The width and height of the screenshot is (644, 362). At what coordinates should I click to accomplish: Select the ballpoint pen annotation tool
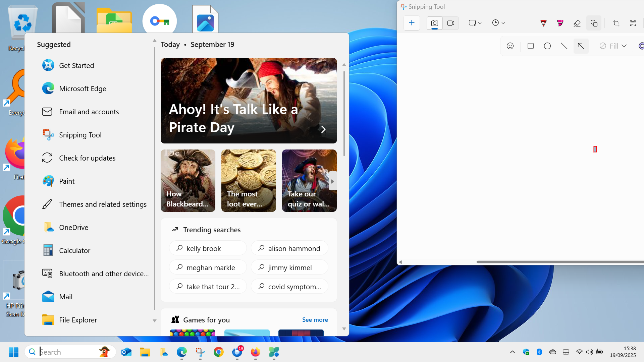(543, 23)
